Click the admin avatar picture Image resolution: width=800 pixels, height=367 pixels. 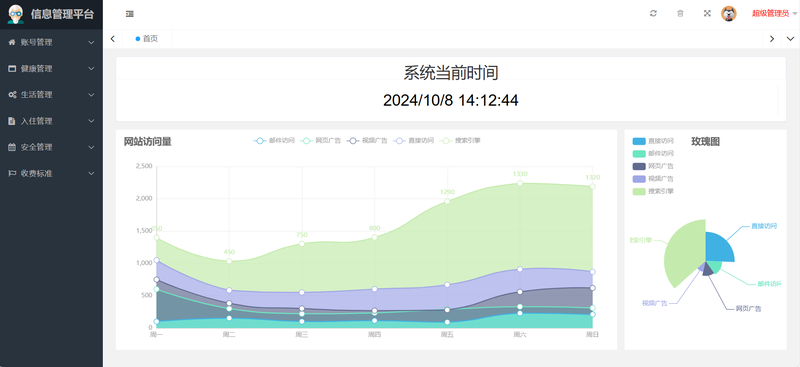(x=729, y=13)
